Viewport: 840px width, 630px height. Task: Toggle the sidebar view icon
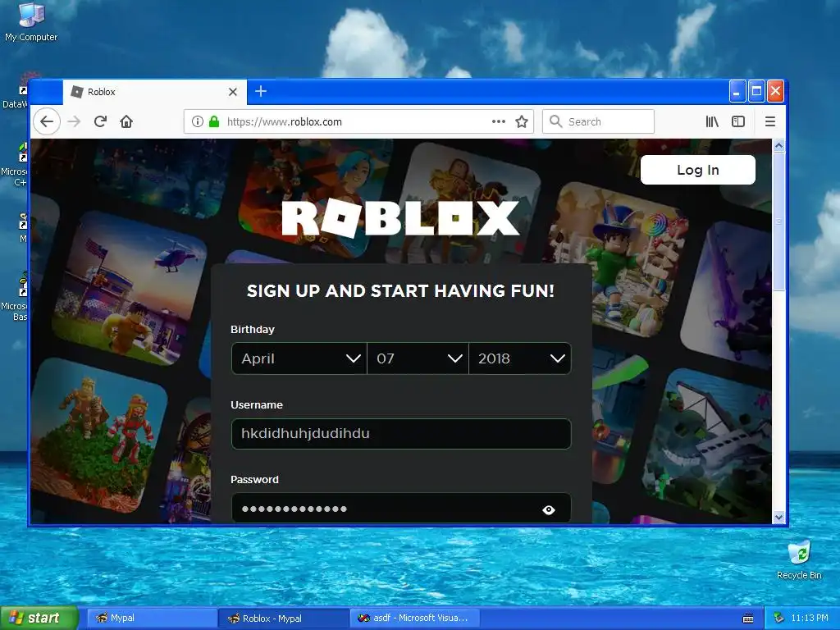(x=738, y=121)
